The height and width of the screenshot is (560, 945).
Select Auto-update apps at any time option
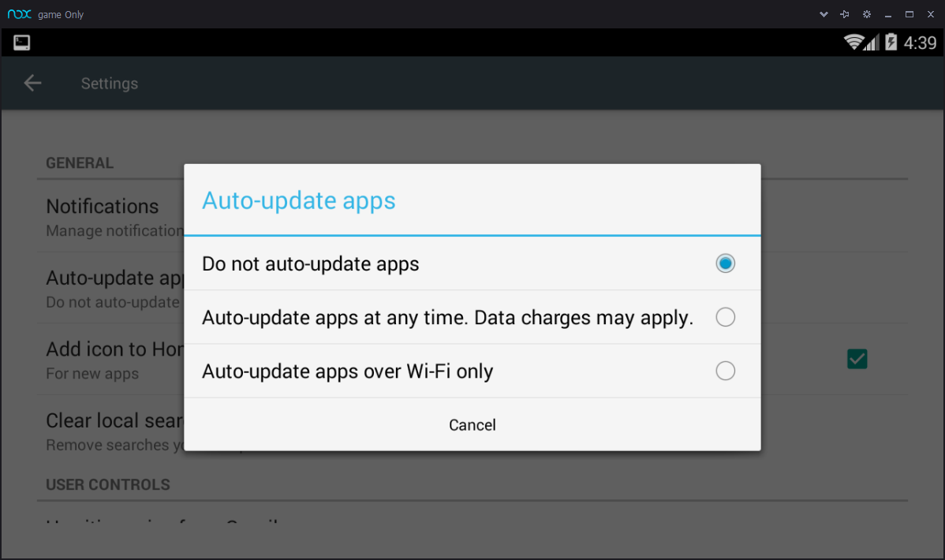point(472,317)
